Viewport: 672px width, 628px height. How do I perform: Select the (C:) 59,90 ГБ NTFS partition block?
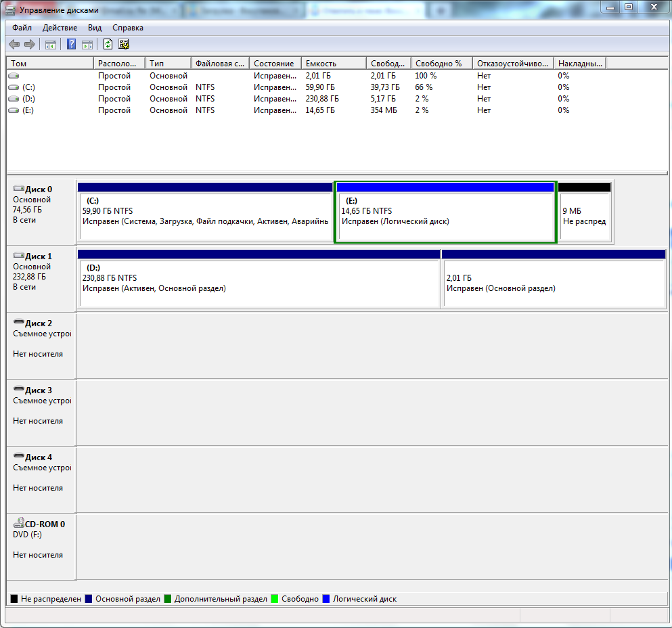tap(205, 212)
